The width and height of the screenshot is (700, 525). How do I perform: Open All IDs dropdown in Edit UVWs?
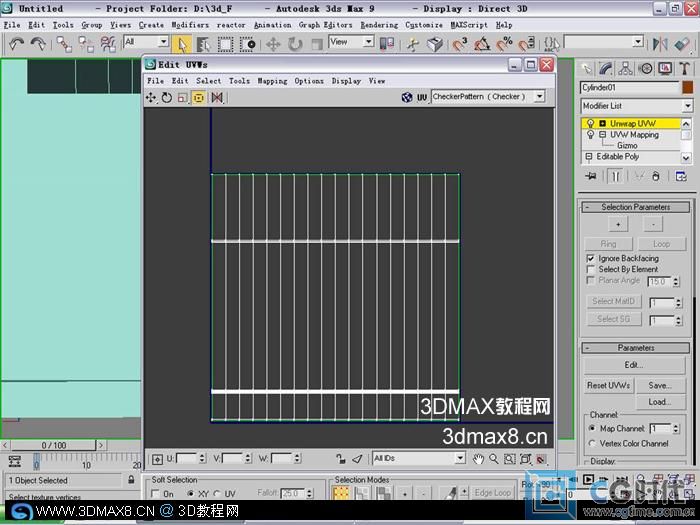pyautogui.click(x=419, y=458)
